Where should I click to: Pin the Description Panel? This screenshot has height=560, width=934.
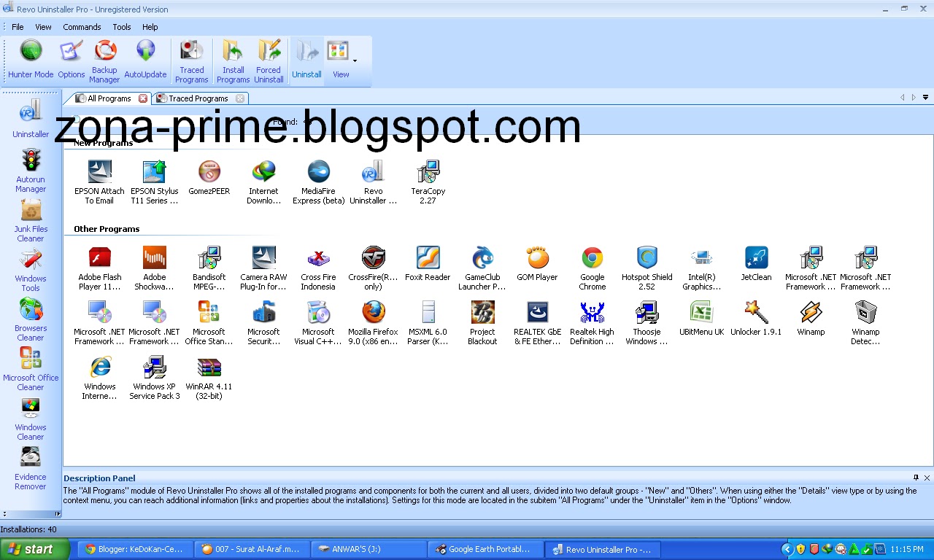click(916, 478)
